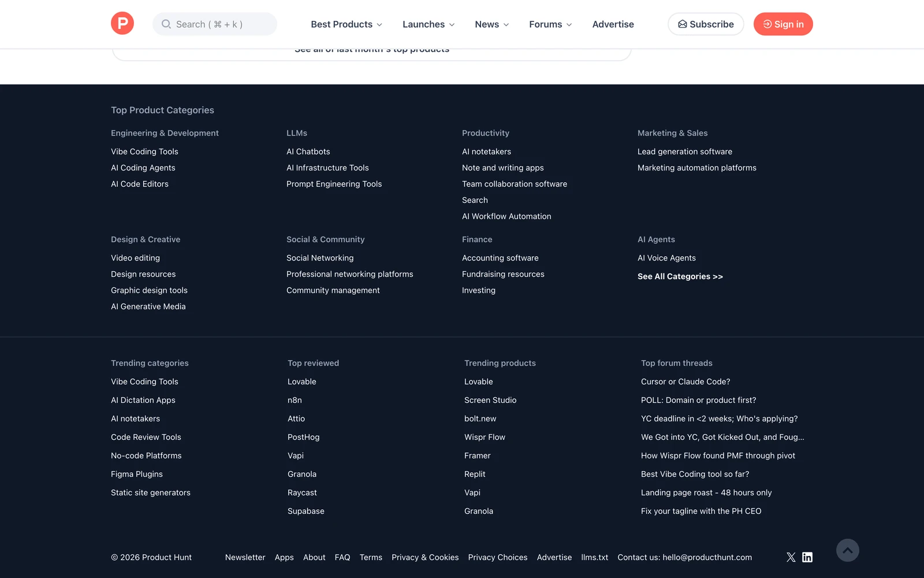Open Figma Plugins category
Screen dimensions: 924x578
[x=137, y=474]
